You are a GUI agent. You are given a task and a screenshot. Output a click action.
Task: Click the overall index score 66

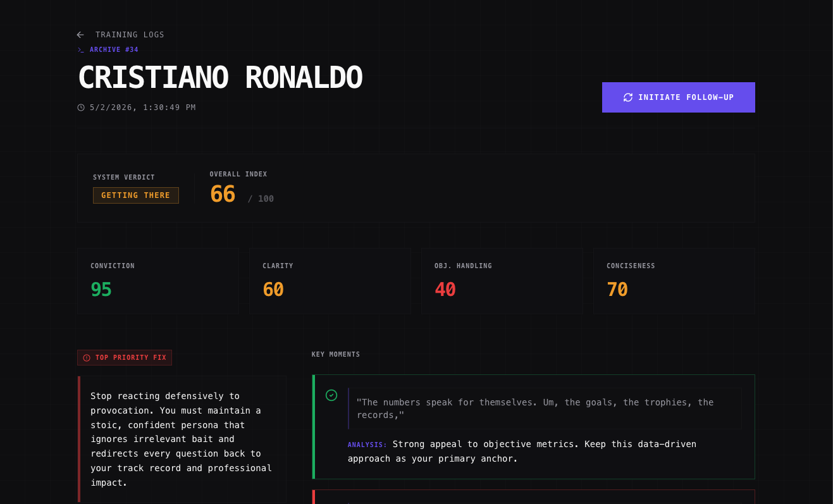coord(223,194)
